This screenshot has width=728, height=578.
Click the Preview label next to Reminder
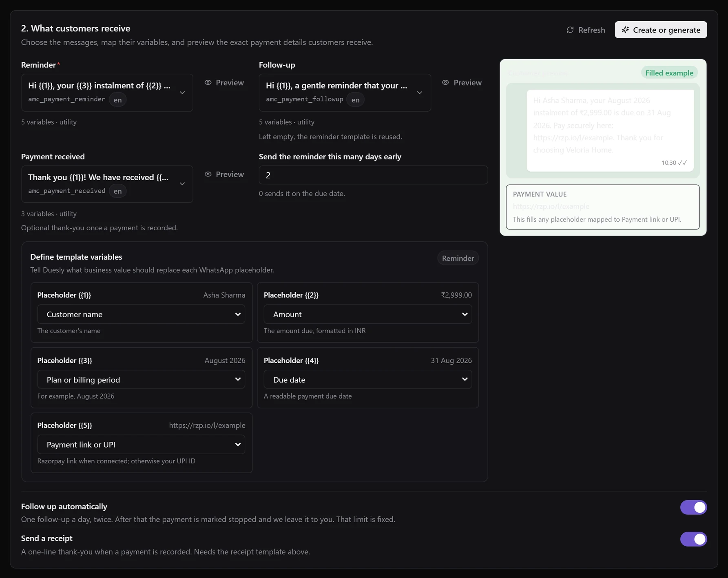click(x=230, y=82)
